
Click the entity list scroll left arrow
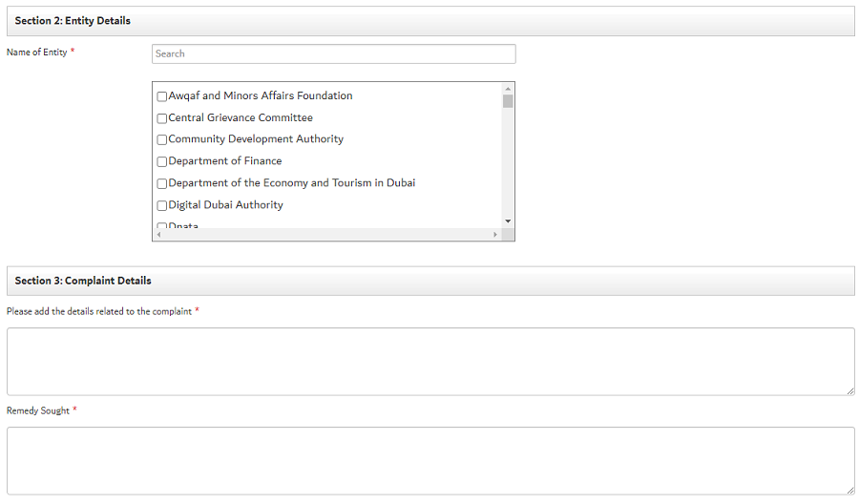click(158, 235)
